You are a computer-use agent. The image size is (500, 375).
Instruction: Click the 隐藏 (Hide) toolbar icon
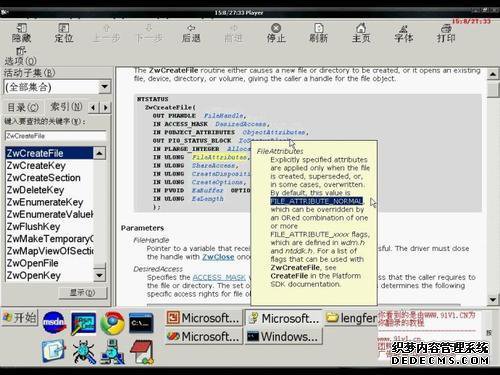(22, 33)
